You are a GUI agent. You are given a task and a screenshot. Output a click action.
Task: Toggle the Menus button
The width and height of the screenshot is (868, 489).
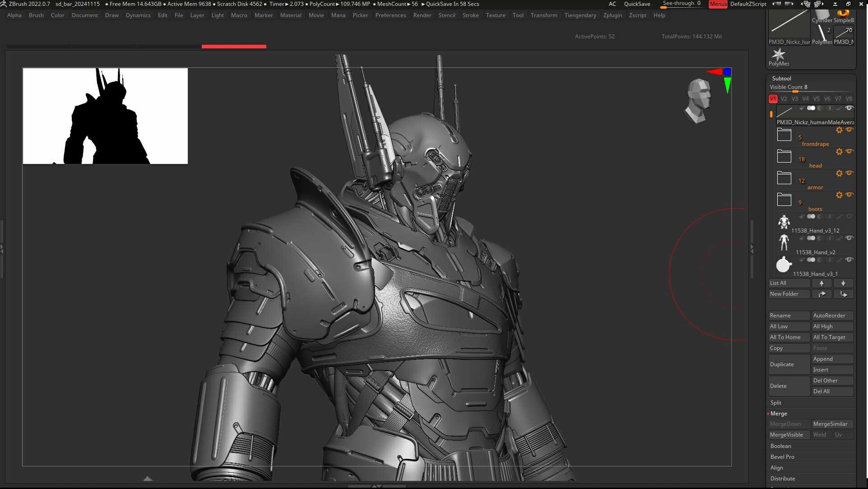click(x=718, y=4)
